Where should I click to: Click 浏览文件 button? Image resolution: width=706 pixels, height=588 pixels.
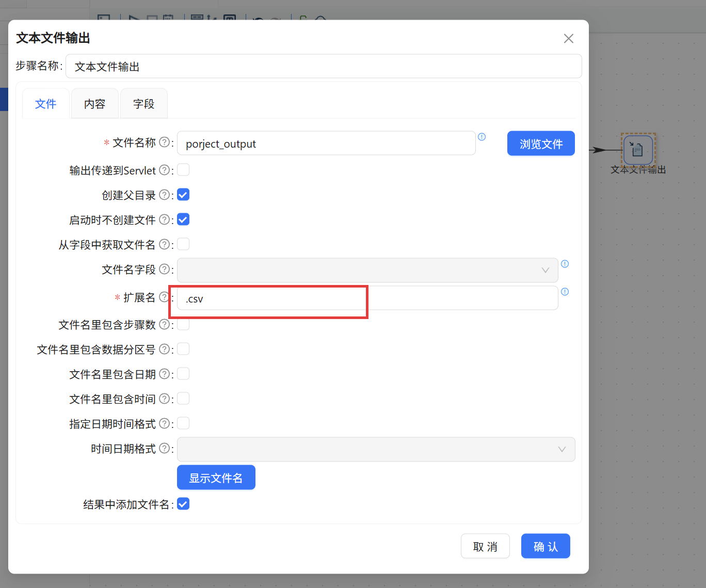coord(541,144)
